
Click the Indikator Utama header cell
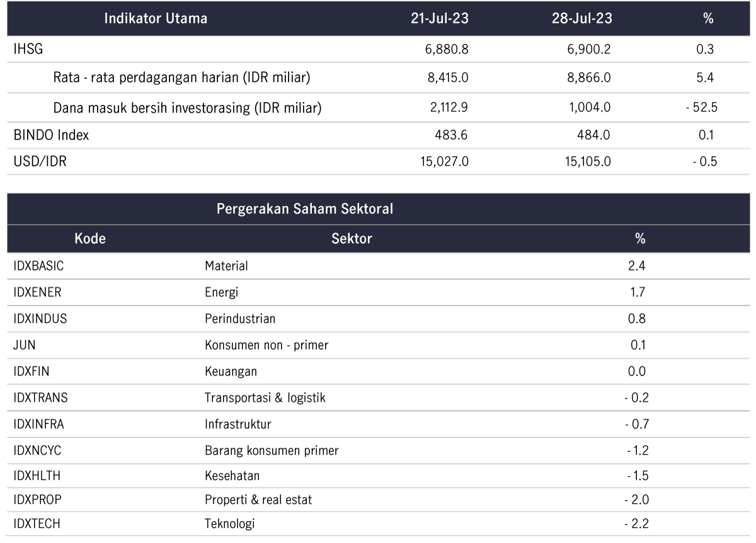coord(156,18)
